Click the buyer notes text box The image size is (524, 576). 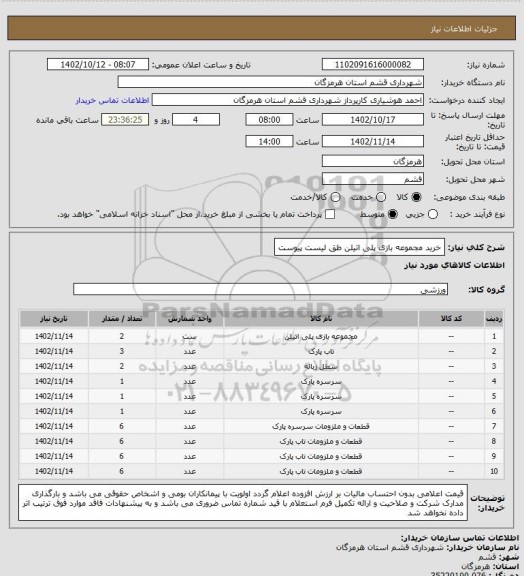pos(243,503)
